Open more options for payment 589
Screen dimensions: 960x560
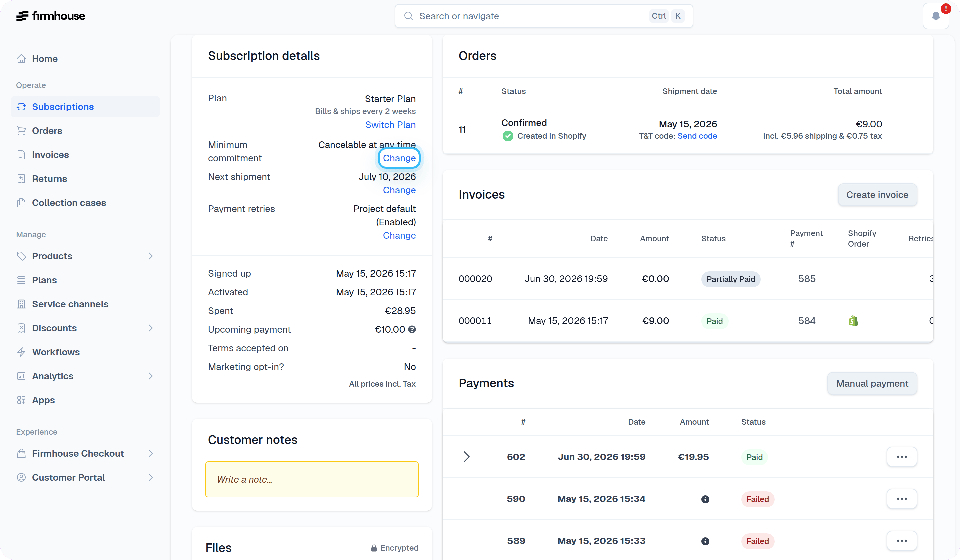[x=902, y=541]
